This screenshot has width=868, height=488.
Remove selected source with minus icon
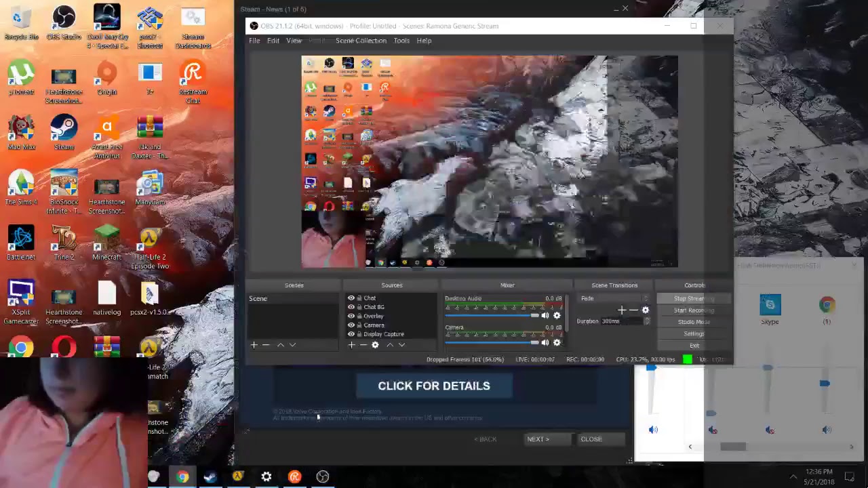(x=363, y=345)
